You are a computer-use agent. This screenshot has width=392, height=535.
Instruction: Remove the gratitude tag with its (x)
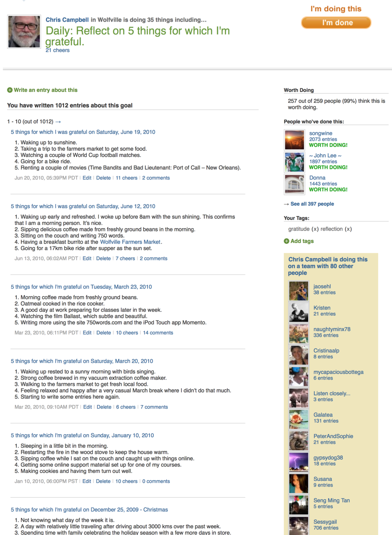coord(315,229)
